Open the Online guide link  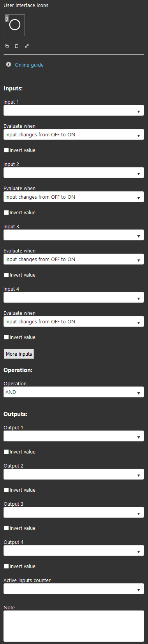[x=29, y=65]
